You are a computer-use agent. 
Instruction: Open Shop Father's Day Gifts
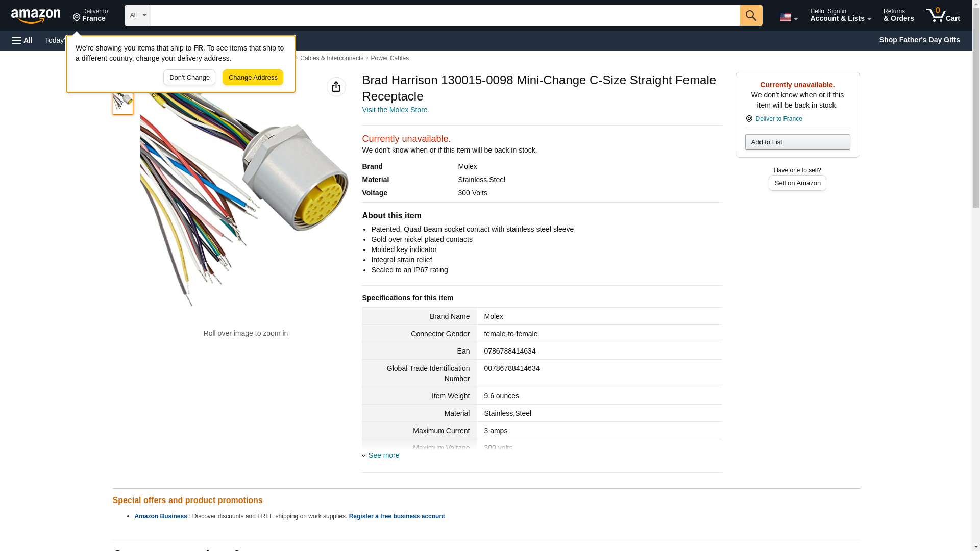pos(919,40)
